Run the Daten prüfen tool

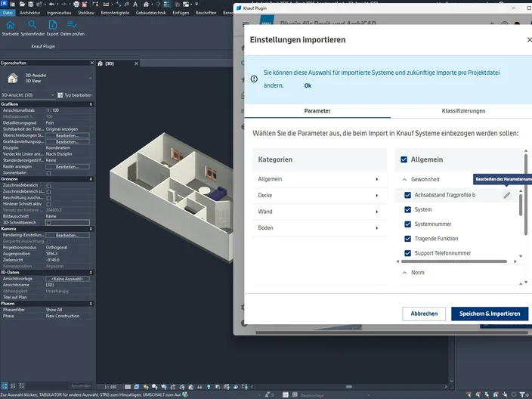coord(73,28)
